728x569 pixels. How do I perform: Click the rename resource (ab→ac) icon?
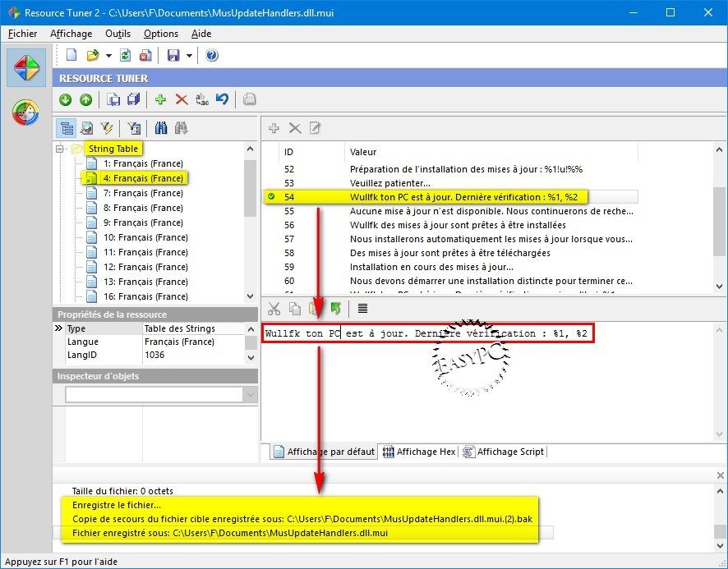[202, 99]
